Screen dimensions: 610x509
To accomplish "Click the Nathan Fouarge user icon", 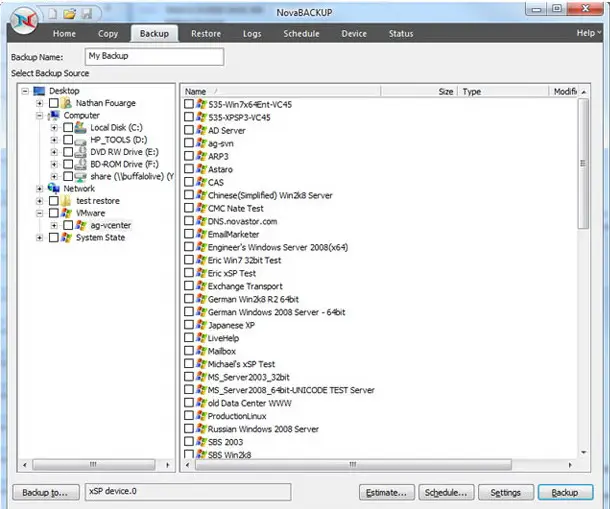I will (67, 103).
